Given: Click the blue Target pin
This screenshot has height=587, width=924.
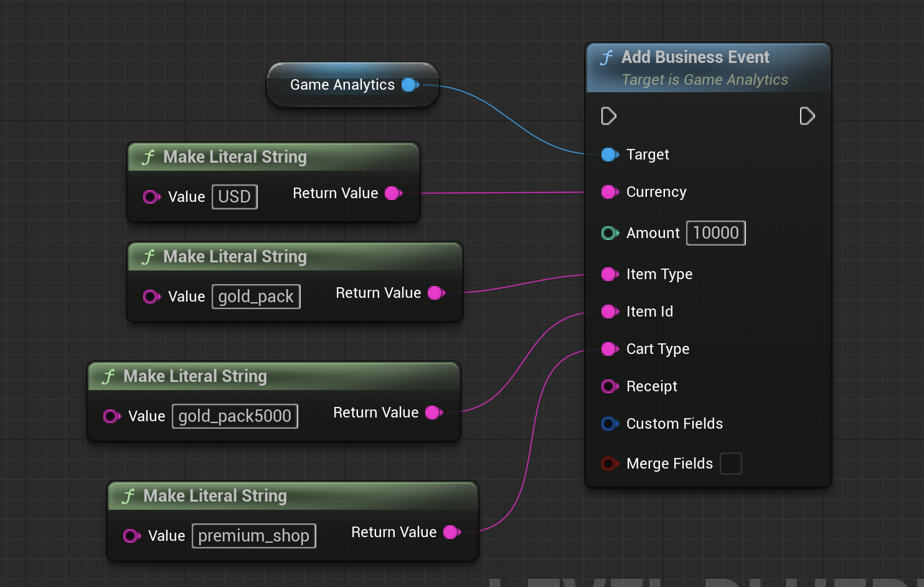Looking at the screenshot, I should (x=610, y=155).
